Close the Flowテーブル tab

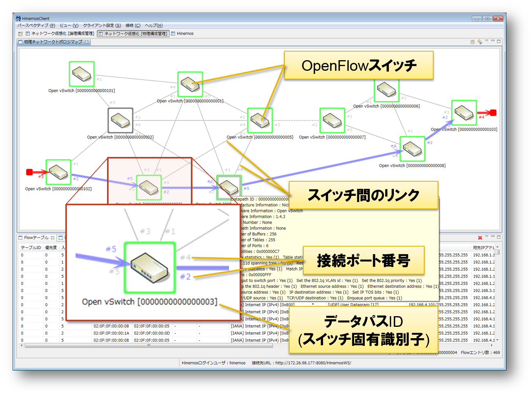tap(53, 238)
